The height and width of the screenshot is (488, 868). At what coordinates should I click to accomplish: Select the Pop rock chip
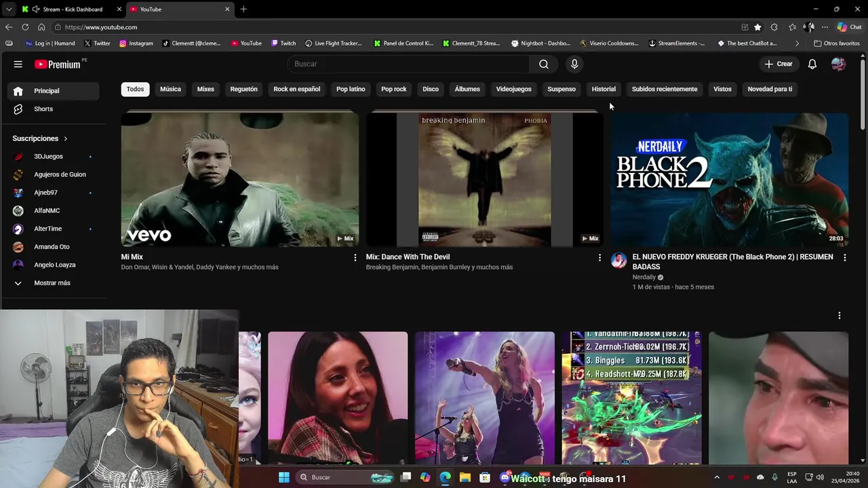[393, 89]
